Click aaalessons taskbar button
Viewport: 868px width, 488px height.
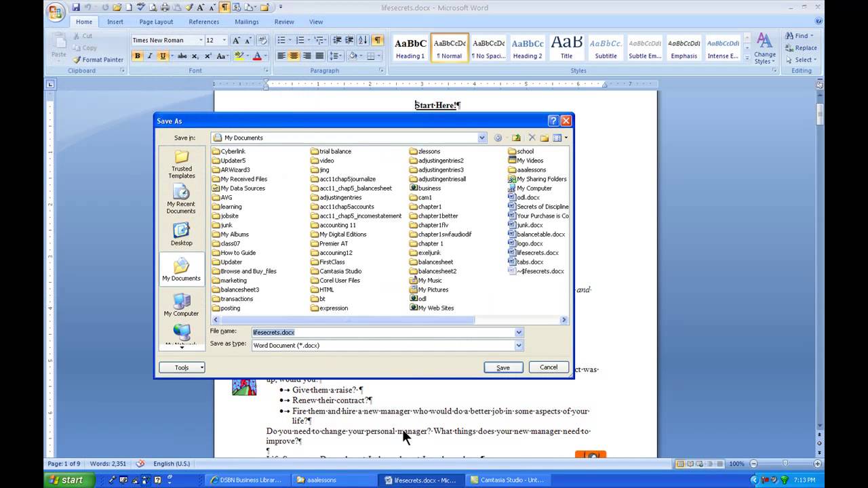tap(334, 480)
